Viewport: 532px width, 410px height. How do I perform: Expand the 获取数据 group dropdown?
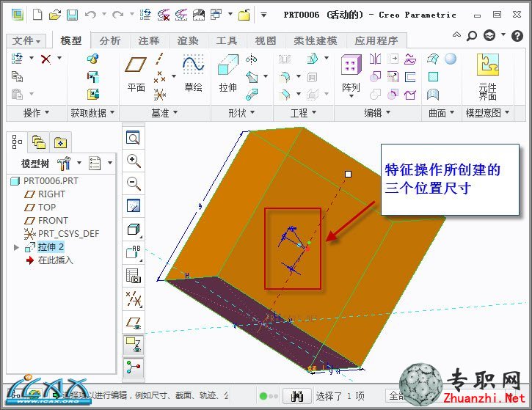click(x=92, y=113)
